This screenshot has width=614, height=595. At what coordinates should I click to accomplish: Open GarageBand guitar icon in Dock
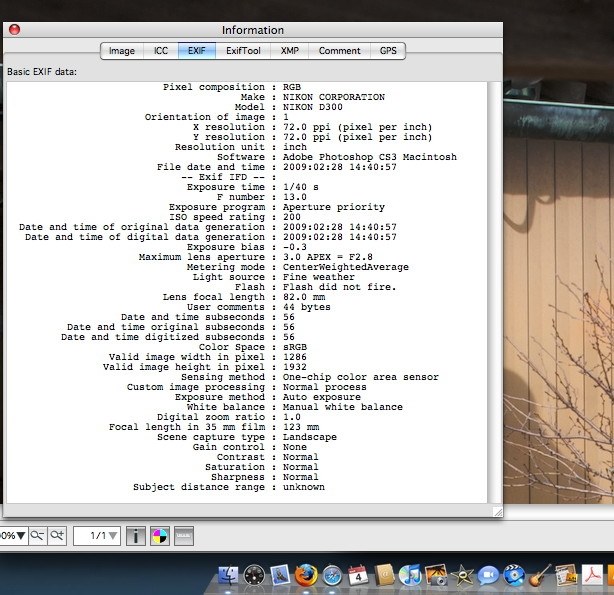coord(540,575)
